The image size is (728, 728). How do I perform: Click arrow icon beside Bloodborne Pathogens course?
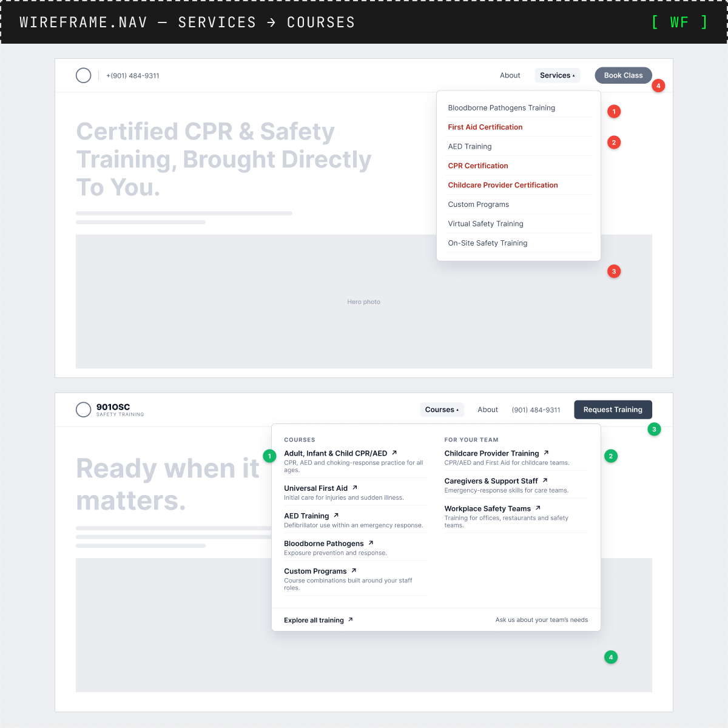pyautogui.click(x=371, y=543)
